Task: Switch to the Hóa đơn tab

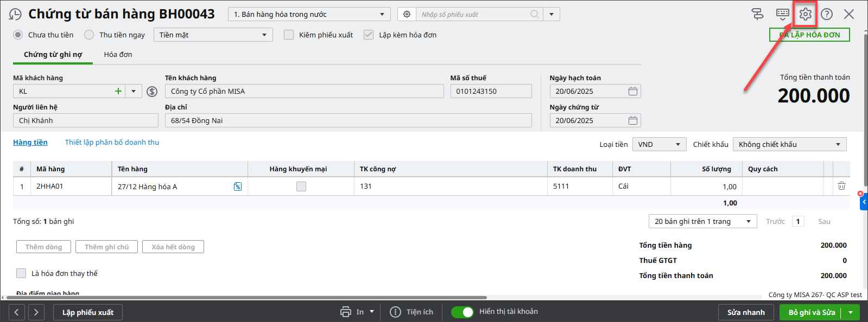Action: [118, 54]
